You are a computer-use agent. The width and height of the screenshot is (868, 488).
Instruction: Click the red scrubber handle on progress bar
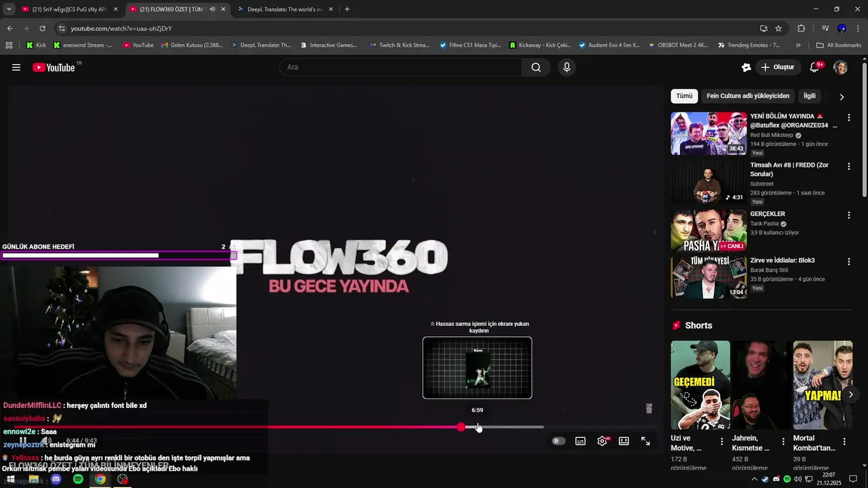pyautogui.click(x=461, y=427)
